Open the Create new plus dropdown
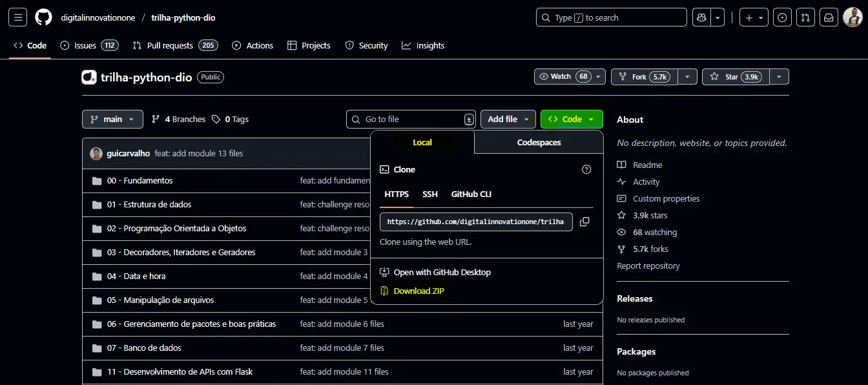The width and height of the screenshot is (868, 385). (x=754, y=17)
